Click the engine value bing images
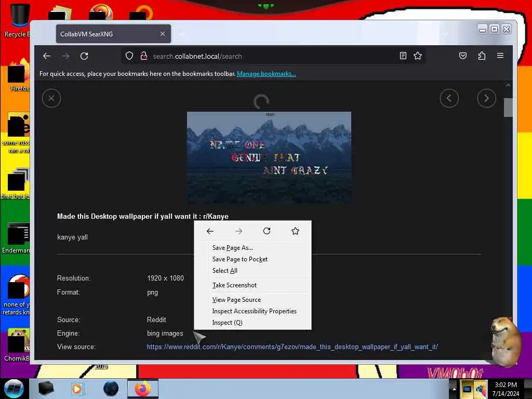This screenshot has height=399, width=532. coord(165,334)
